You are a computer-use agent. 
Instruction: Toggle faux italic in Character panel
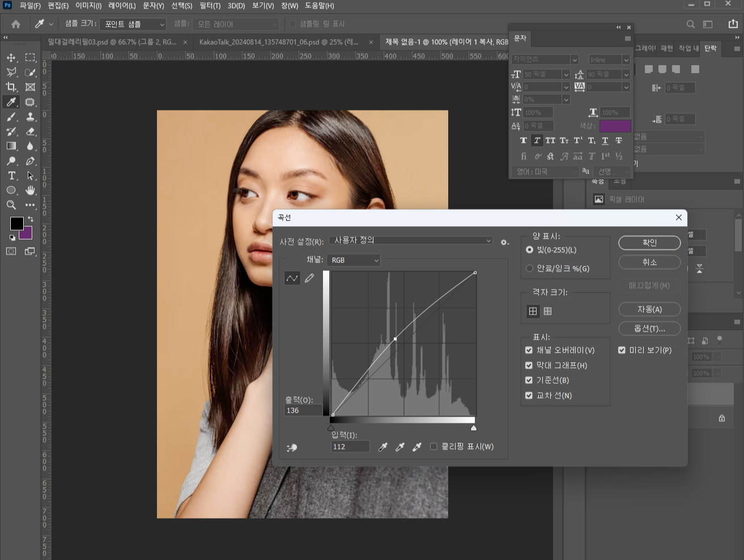click(x=537, y=141)
